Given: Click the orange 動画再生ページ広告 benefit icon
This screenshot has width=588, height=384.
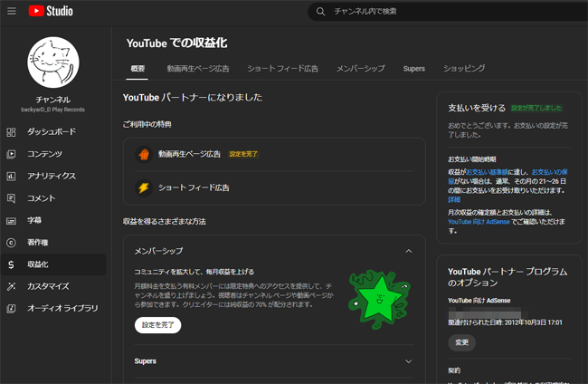Looking at the screenshot, I should (x=144, y=154).
